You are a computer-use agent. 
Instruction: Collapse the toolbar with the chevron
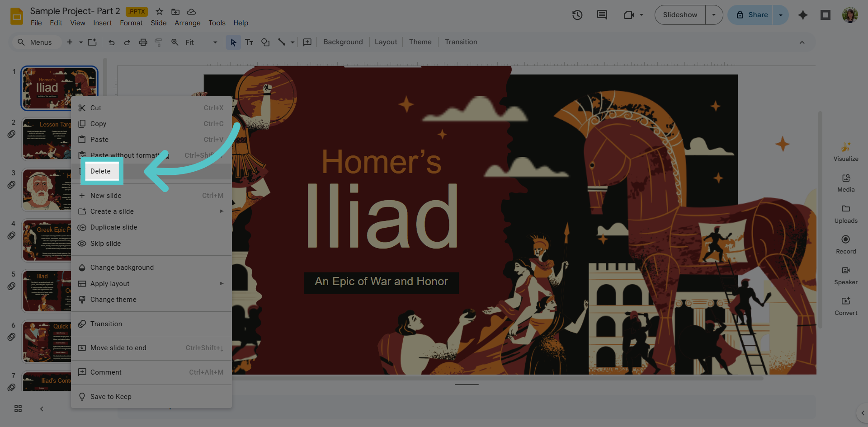(802, 42)
